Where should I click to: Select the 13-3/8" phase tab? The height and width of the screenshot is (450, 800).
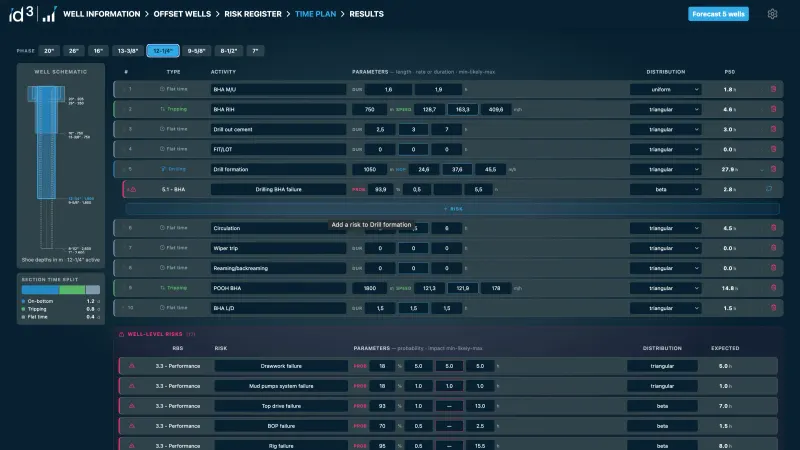click(128, 51)
